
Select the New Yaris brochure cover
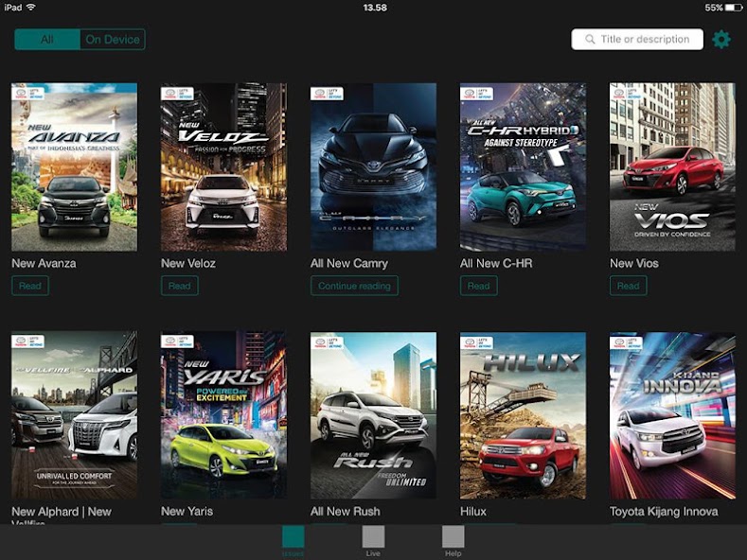[x=223, y=414]
